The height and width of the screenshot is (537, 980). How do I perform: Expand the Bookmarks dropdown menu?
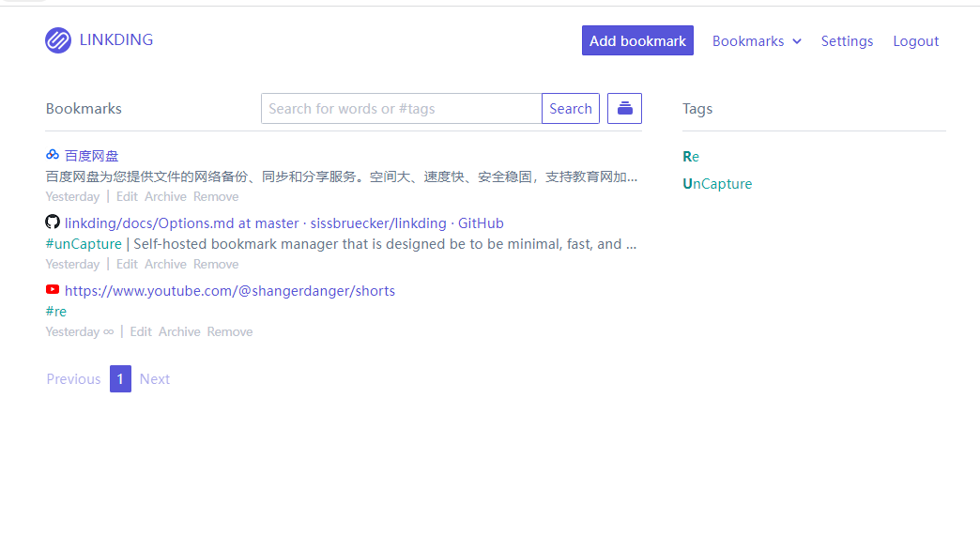(x=757, y=41)
